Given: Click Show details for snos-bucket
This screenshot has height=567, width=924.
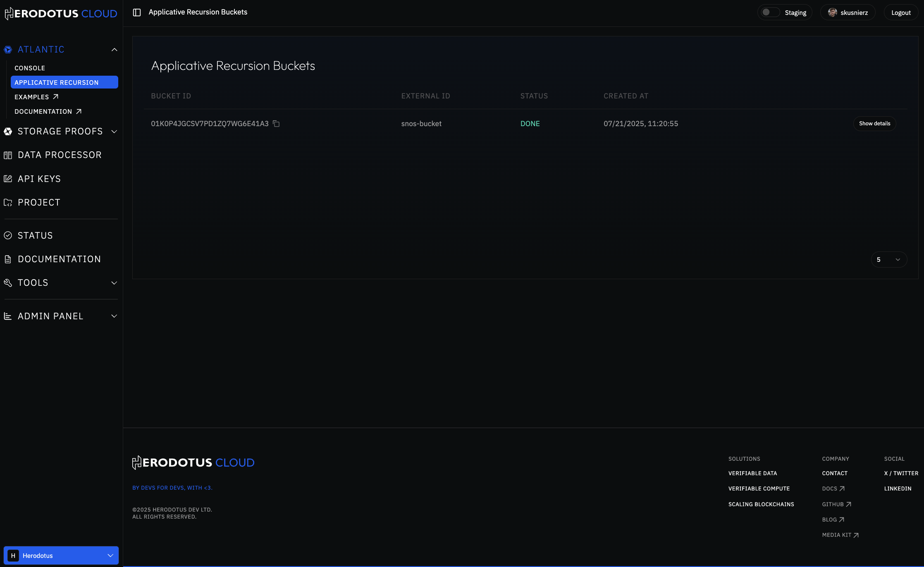Looking at the screenshot, I should tap(874, 124).
